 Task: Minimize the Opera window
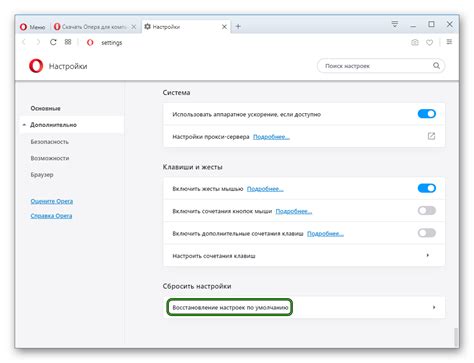413,26
